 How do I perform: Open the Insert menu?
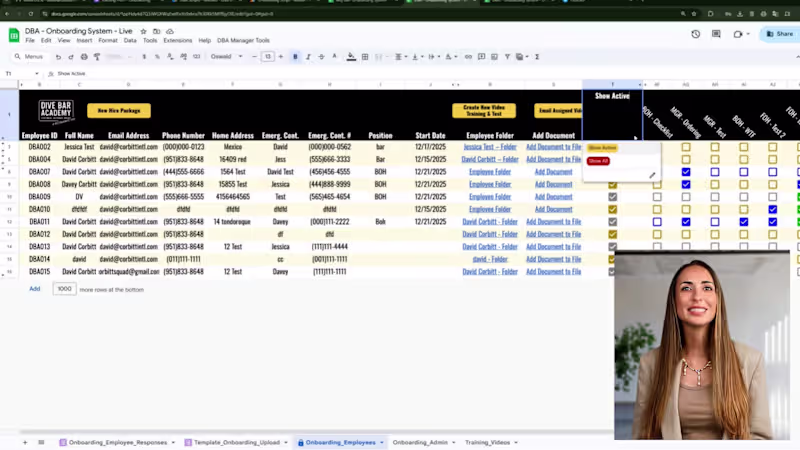click(x=84, y=40)
